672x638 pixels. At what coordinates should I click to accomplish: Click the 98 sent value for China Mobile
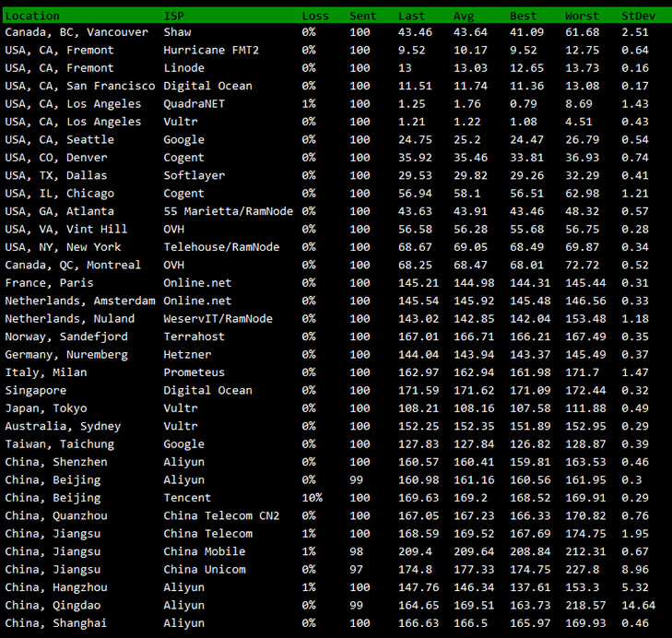click(x=356, y=552)
